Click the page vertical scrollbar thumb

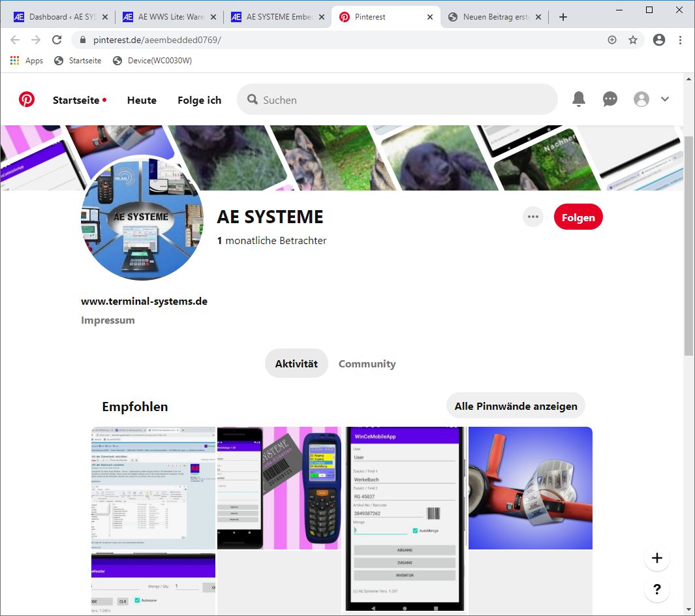[x=688, y=246]
